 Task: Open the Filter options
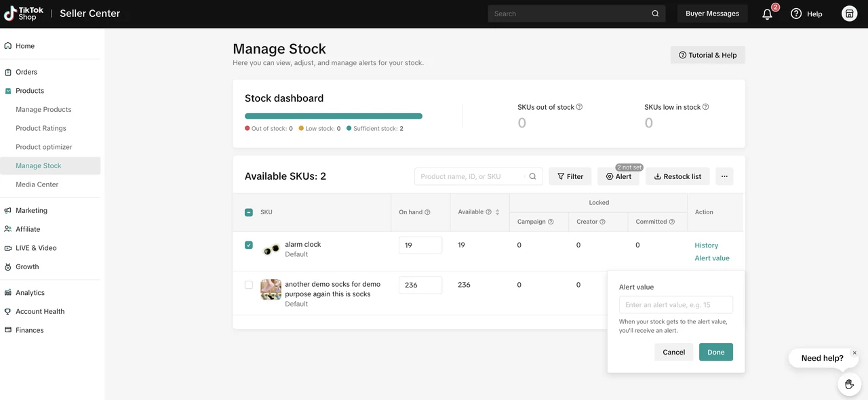[570, 176]
